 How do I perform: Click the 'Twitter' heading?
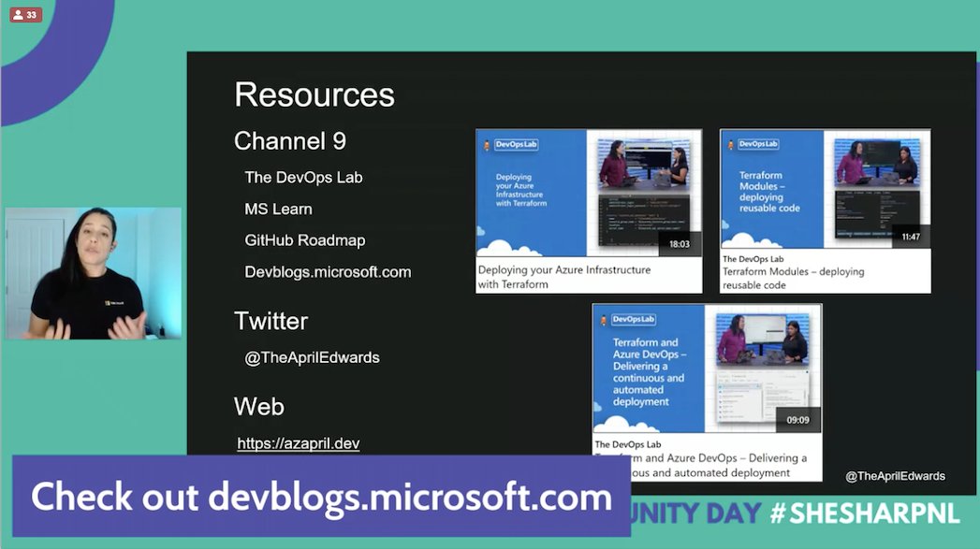pyautogui.click(x=271, y=321)
